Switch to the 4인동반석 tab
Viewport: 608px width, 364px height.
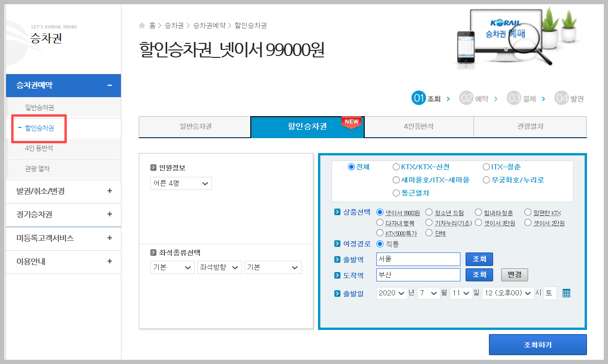coord(419,126)
